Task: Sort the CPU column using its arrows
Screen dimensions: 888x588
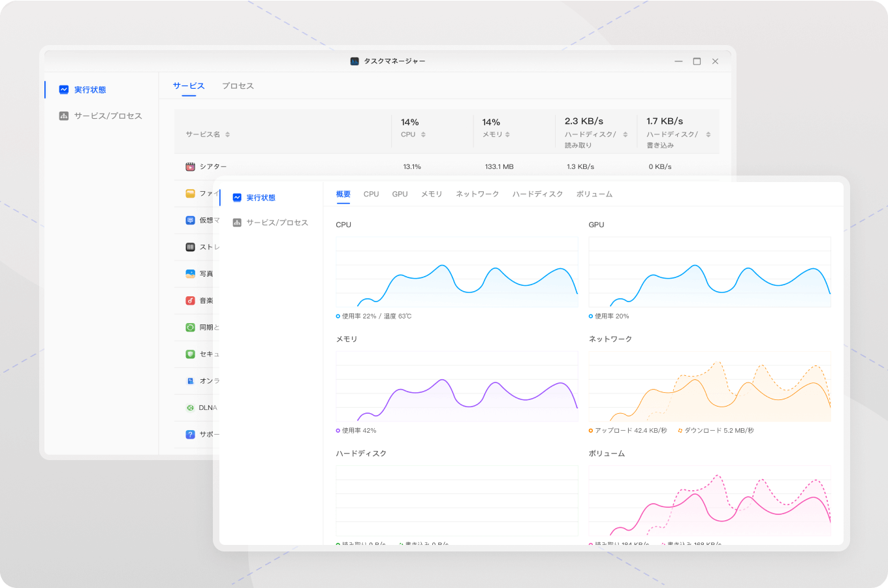Action: coord(423,134)
